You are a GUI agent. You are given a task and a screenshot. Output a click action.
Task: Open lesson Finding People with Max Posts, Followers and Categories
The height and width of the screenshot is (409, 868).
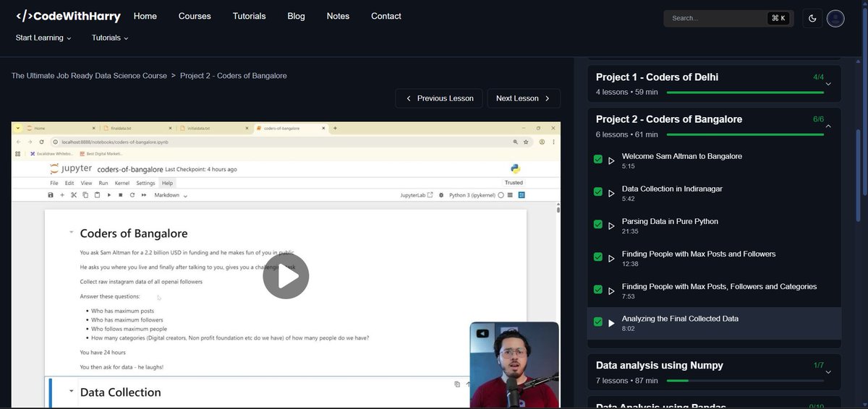pyautogui.click(x=719, y=286)
